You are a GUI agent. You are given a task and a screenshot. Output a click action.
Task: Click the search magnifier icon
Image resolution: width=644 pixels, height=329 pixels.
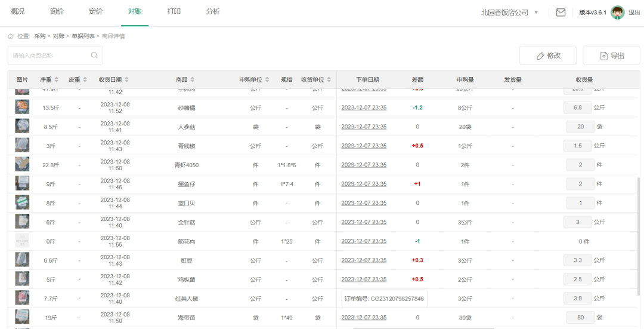point(94,56)
